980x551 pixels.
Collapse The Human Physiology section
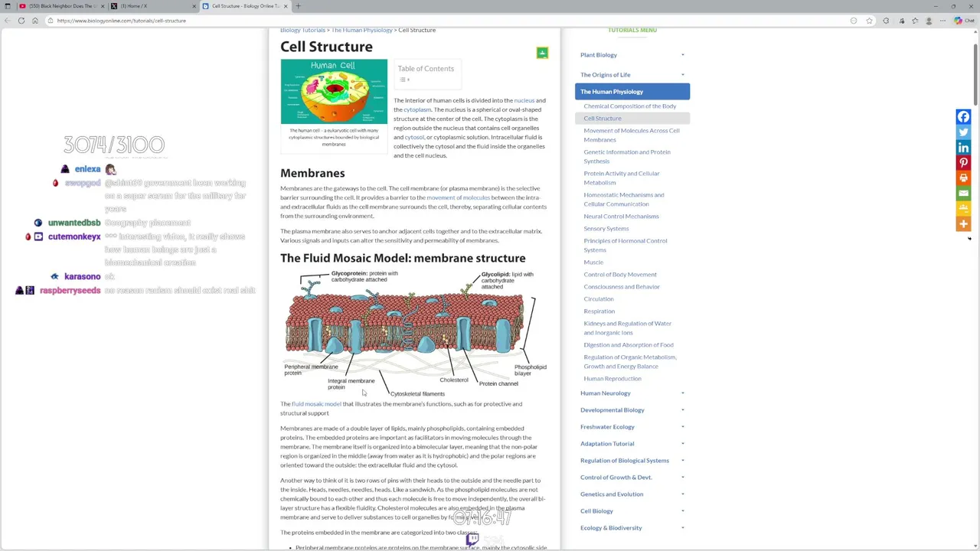coord(632,92)
